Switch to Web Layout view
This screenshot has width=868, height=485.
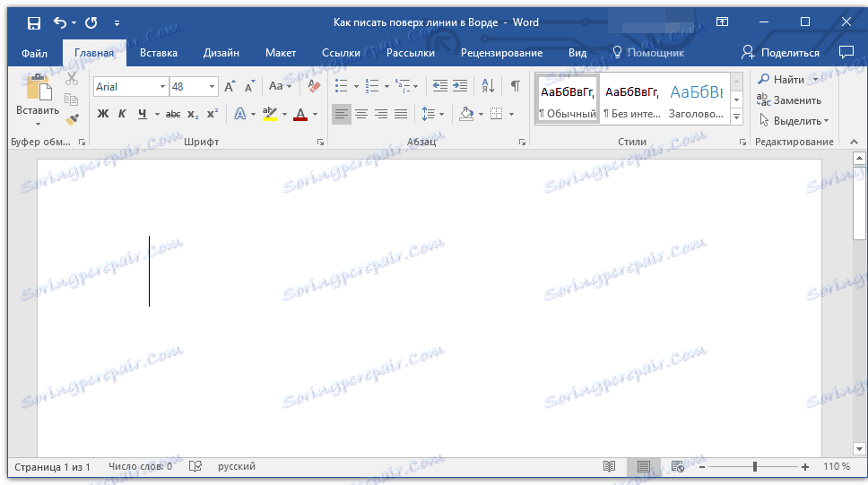click(678, 467)
